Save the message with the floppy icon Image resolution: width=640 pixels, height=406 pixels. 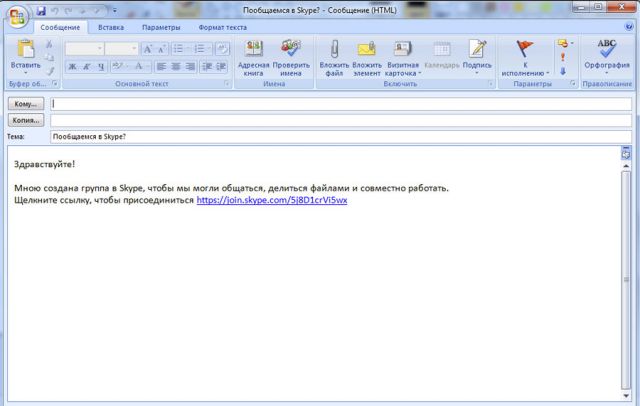click(x=41, y=11)
